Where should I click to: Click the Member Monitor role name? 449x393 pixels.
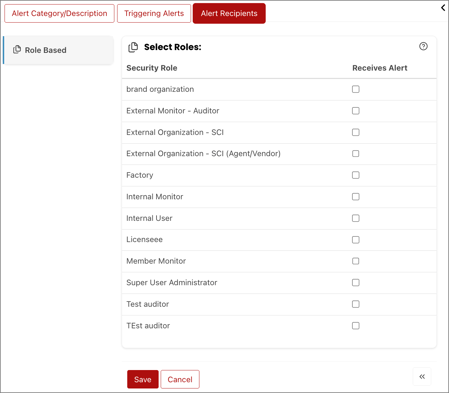point(156,261)
